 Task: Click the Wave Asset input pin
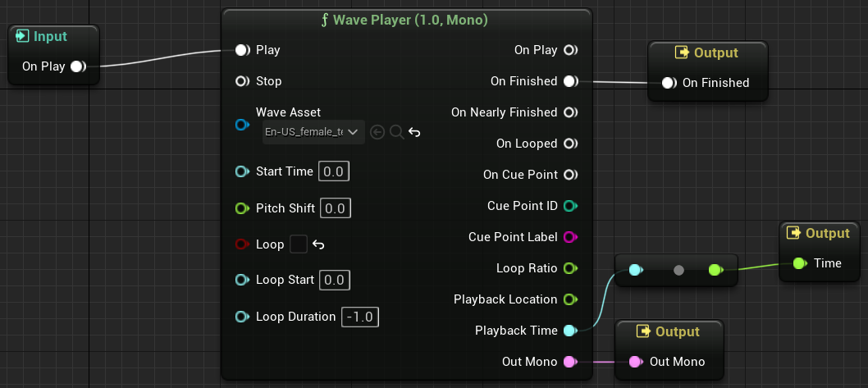pyautogui.click(x=241, y=125)
